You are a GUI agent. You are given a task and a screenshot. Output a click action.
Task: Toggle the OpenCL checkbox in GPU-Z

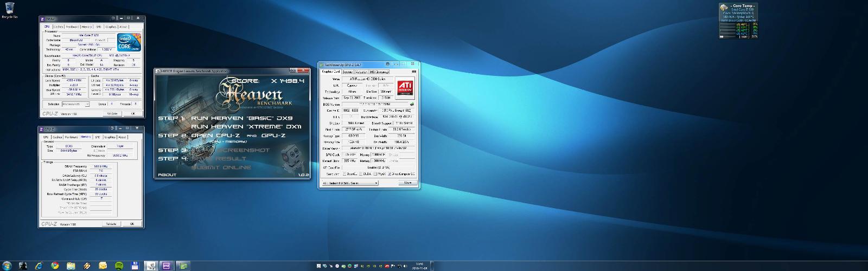coord(344,174)
